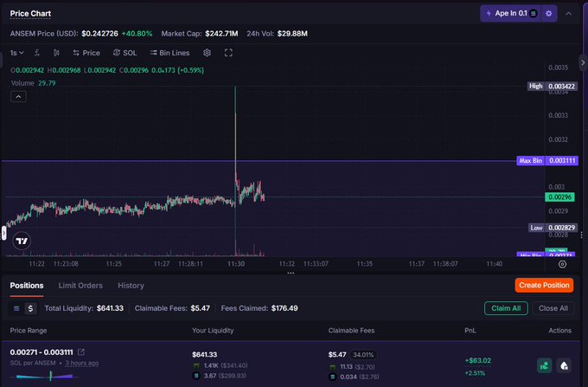Click the 11:30 time axis label
The height and width of the screenshot is (387, 588).
[236, 264]
